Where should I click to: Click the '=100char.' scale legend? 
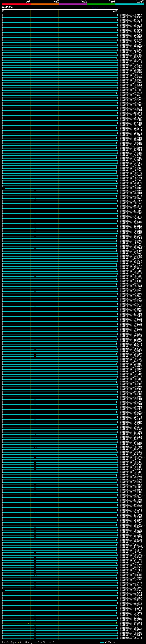click(111, 642)
